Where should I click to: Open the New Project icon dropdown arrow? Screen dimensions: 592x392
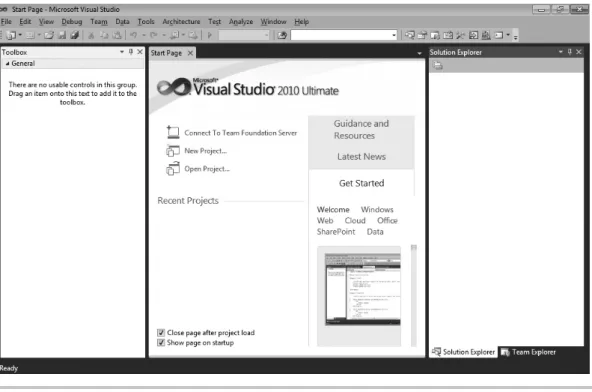[x=20, y=35]
